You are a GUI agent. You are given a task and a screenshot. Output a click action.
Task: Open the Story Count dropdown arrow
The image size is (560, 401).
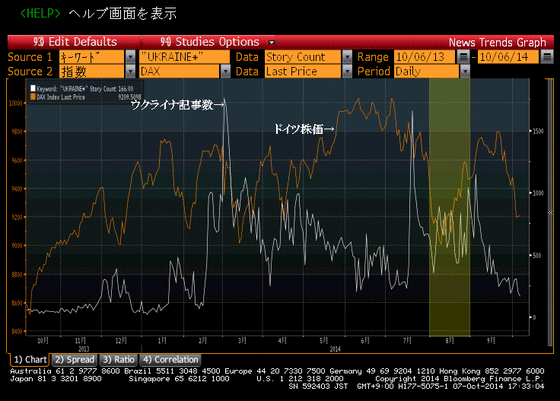coord(347,57)
